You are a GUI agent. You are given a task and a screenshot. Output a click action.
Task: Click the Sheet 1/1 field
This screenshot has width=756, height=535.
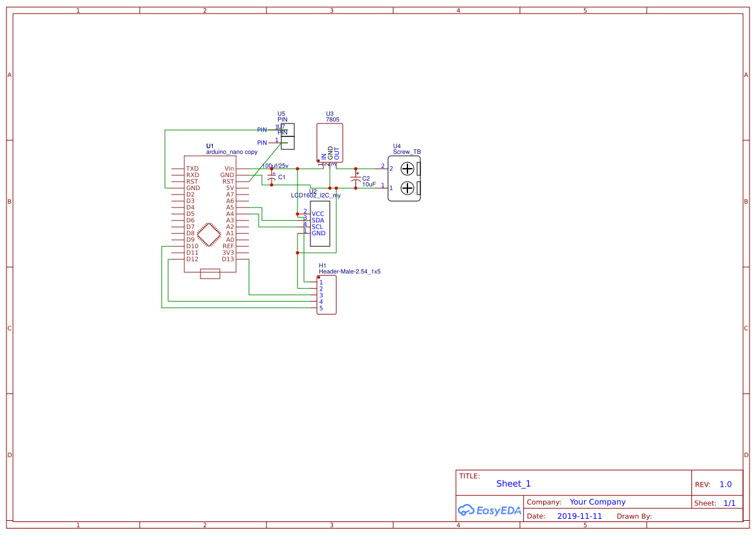(729, 503)
